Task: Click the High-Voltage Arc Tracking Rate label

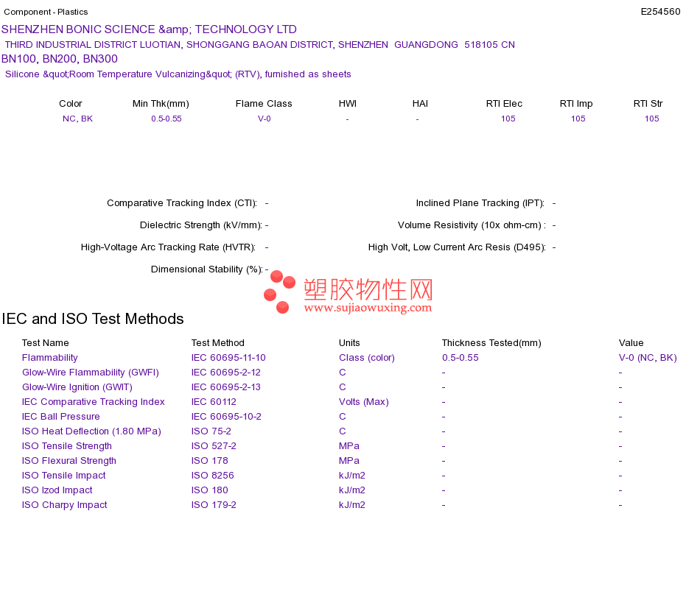Action: tap(168, 247)
